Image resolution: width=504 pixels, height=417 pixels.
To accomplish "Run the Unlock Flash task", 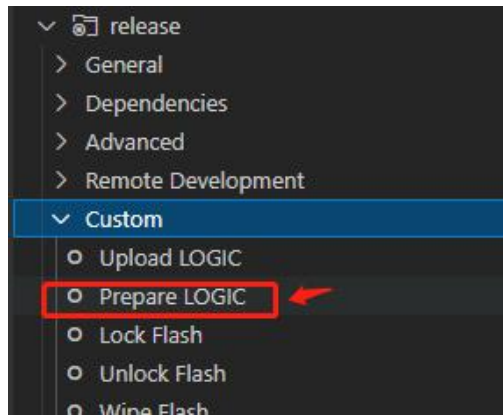I will click(x=163, y=374).
